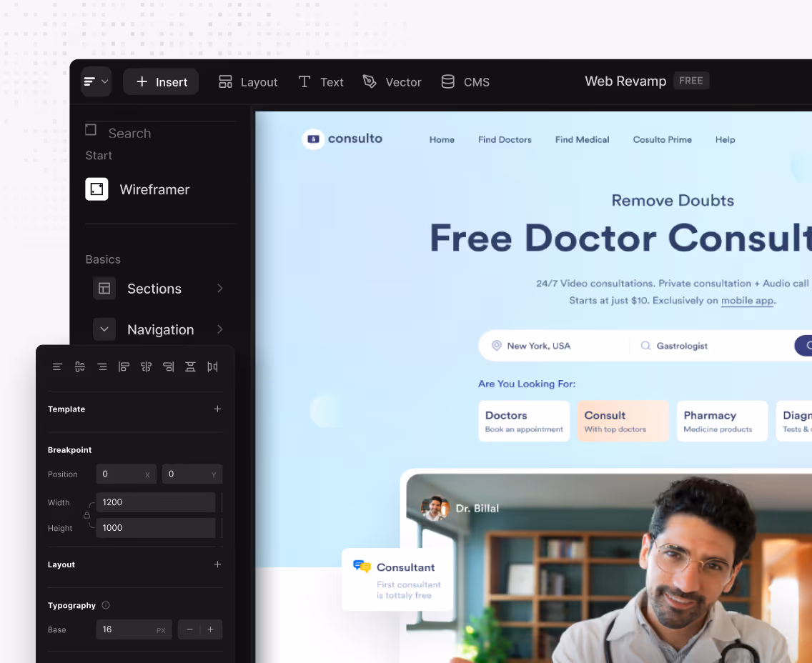Click the location pin icon by New York

click(497, 345)
